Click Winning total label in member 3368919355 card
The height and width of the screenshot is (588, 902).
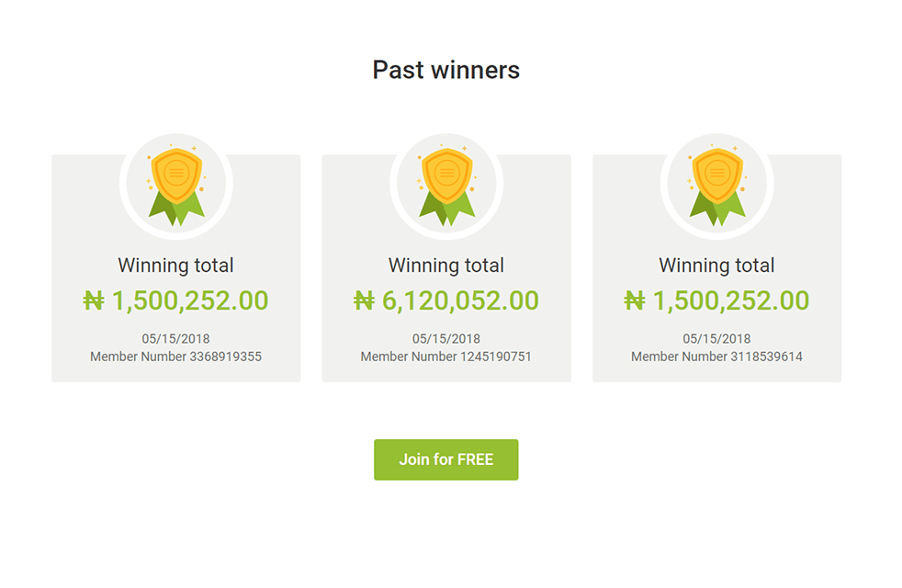tap(175, 266)
